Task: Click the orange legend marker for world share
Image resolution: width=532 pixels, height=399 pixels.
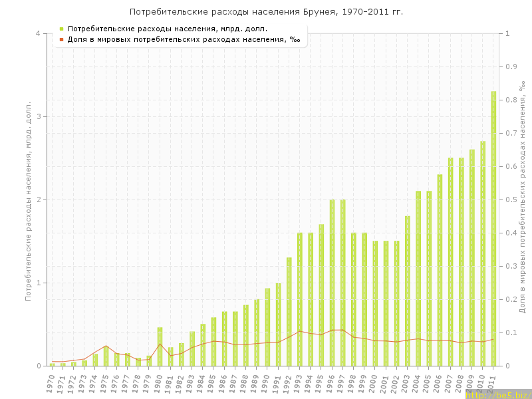Action: tap(61, 39)
